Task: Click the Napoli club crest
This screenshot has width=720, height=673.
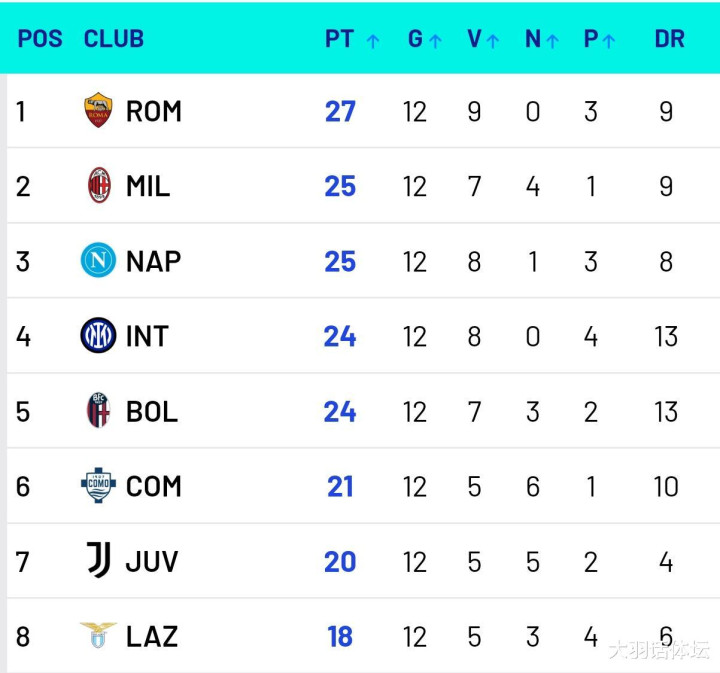Action: (98, 261)
